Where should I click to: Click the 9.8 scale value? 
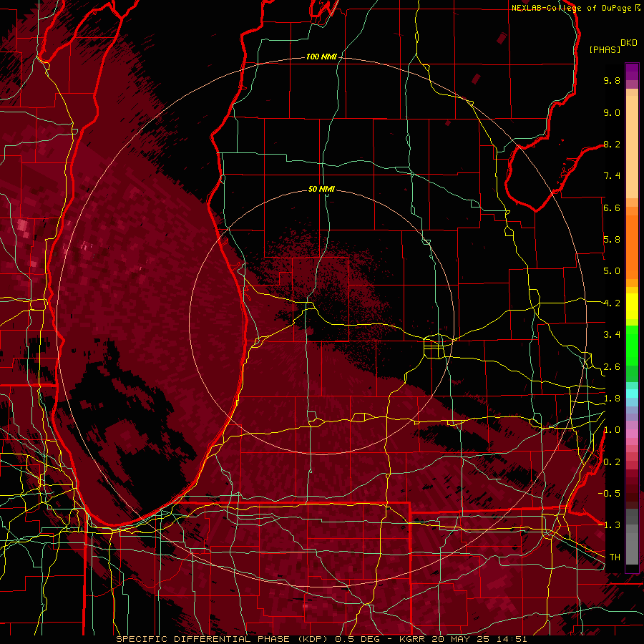point(612,80)
